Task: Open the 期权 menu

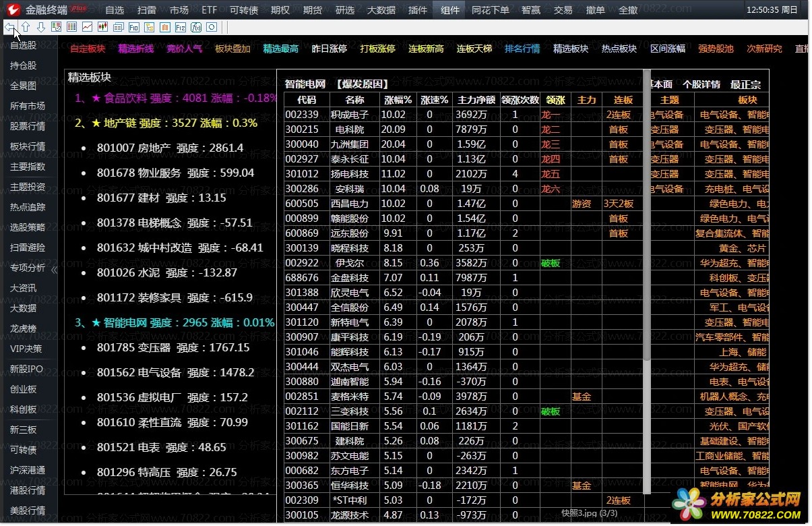Action: point(280,10)
